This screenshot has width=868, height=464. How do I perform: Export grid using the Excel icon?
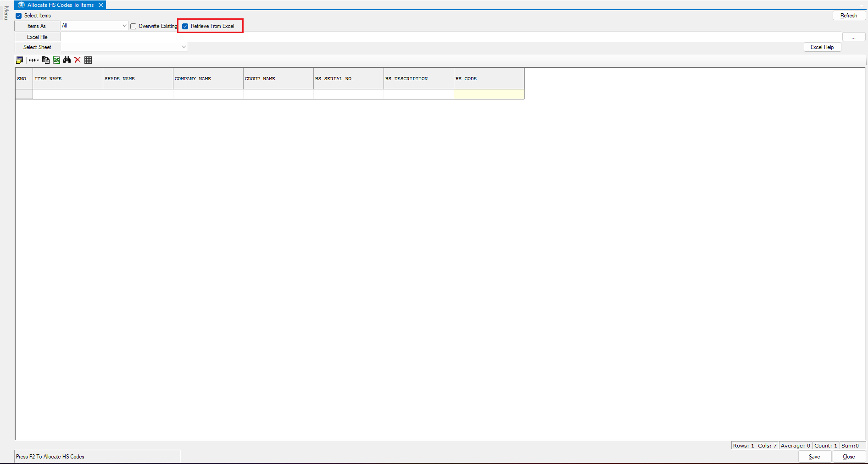click(56, 60)
